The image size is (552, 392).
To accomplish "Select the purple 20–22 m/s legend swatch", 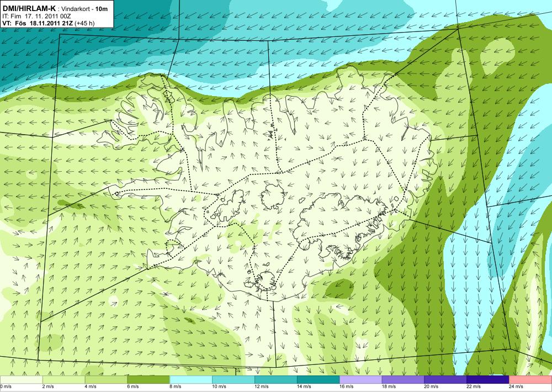I will pyautogui.click(x=445, y=380).
